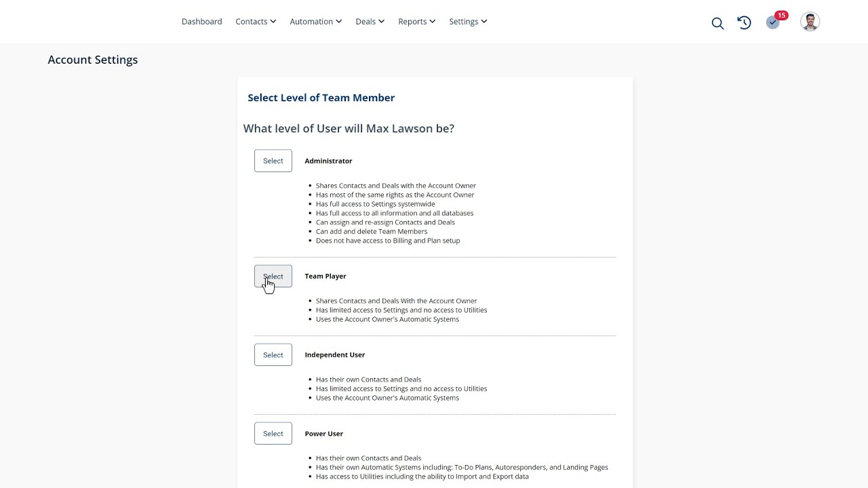Screen dimensions: 868x488
Task: Click 'Does not have access to Billing and Plan setup'
Action: [x=388, y=240]
